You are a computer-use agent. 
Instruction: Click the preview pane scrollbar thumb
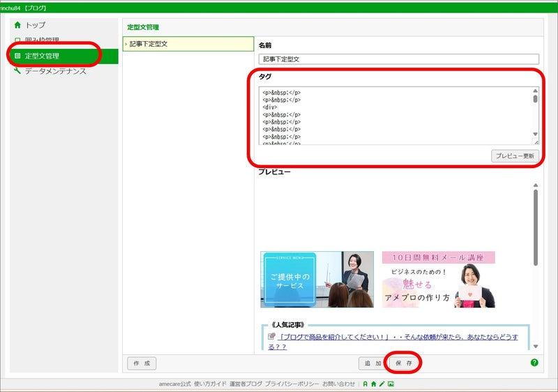(x=536, y=227)
